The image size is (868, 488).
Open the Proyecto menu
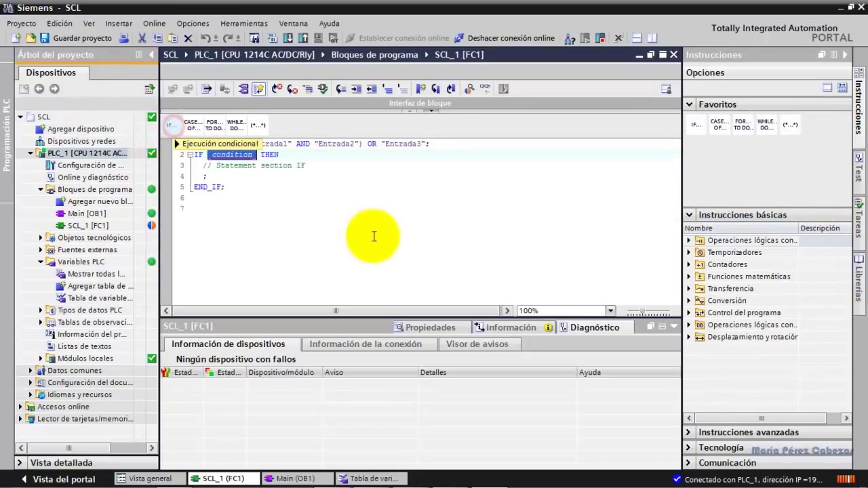click(22, 23)
